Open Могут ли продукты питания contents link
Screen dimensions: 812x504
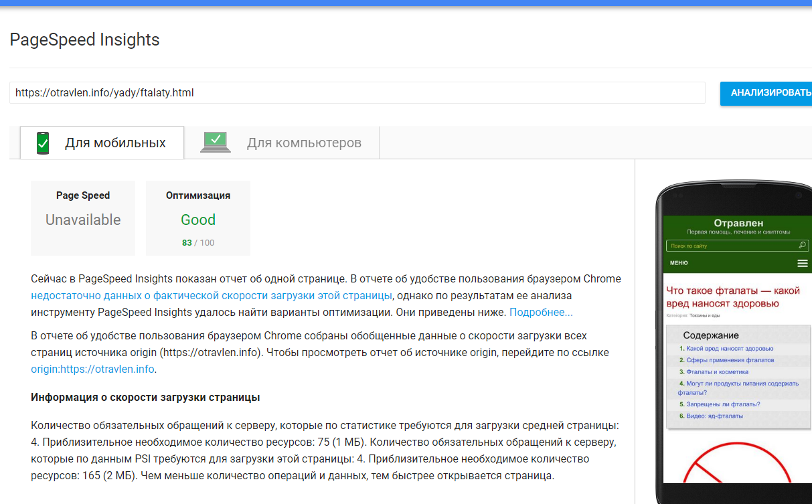pyautogui.click(x=738, y=388)
